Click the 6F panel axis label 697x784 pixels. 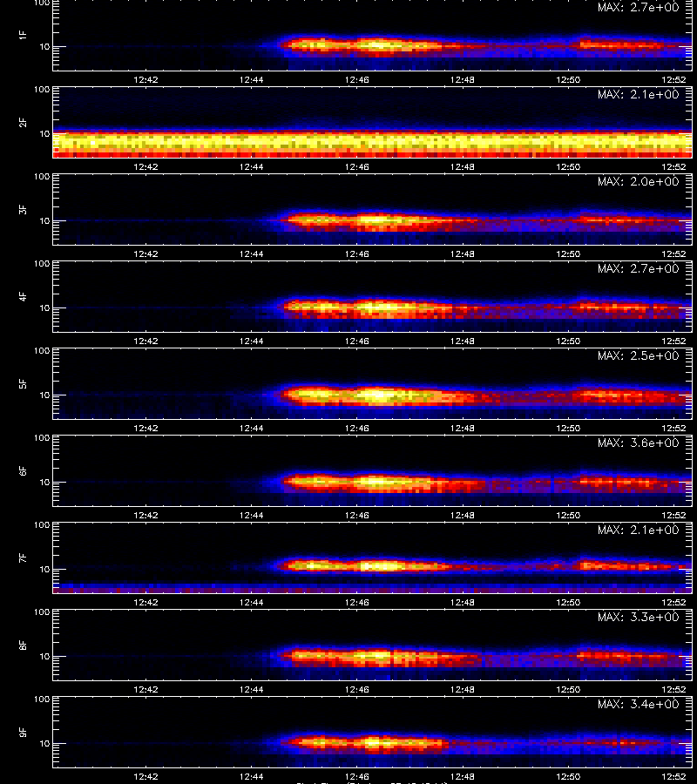click(x=23, y=471)
